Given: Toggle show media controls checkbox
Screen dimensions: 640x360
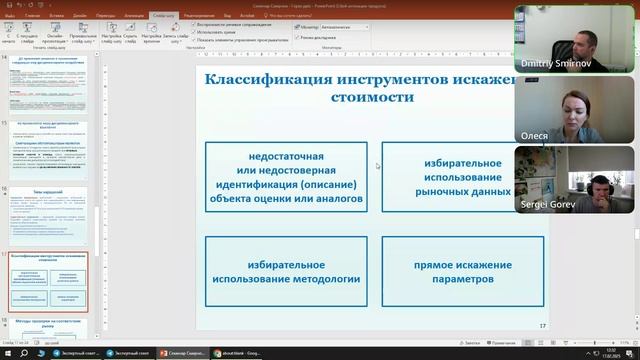Looking at the screenshot, I should pyautogui.click(x=194, y=40).
